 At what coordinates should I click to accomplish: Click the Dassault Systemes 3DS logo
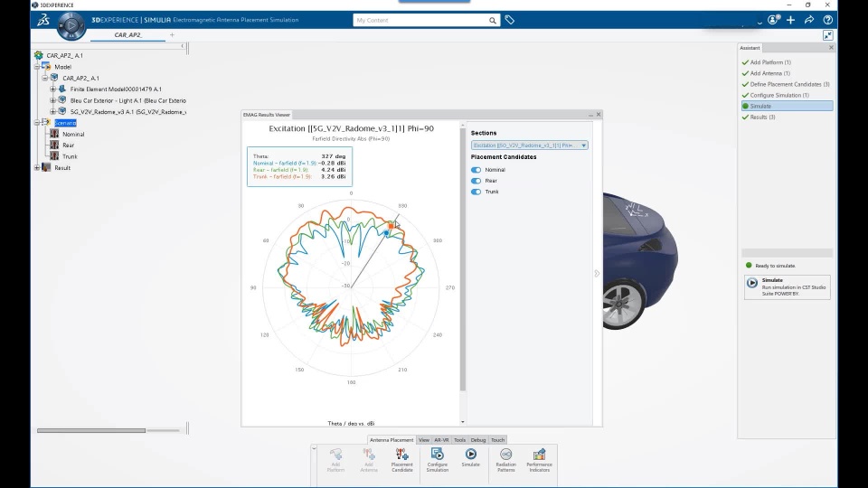tap(43, 21)
